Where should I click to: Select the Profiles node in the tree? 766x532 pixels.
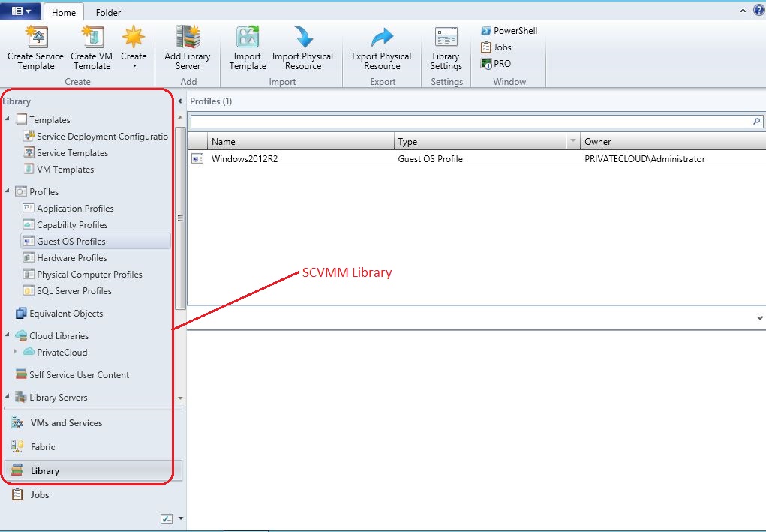37,191
